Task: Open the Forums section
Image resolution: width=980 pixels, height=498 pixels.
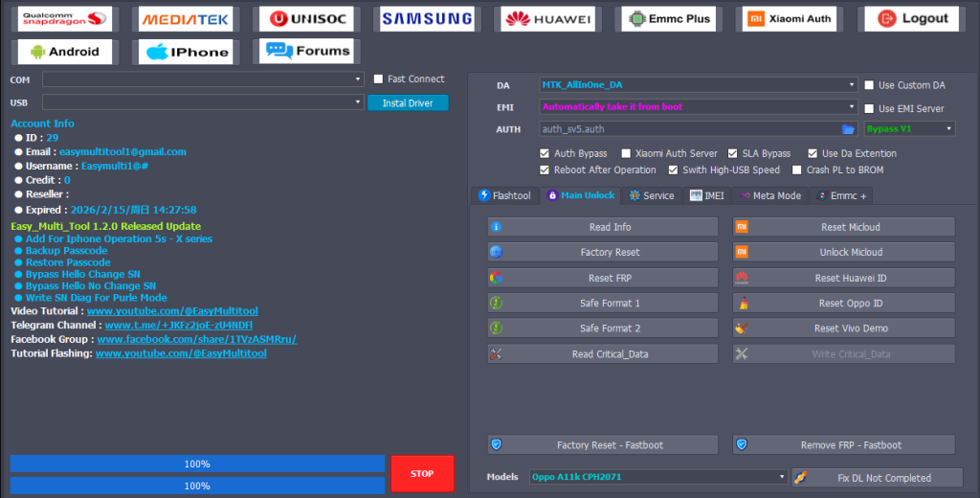Action: click(x=306, y=52)
